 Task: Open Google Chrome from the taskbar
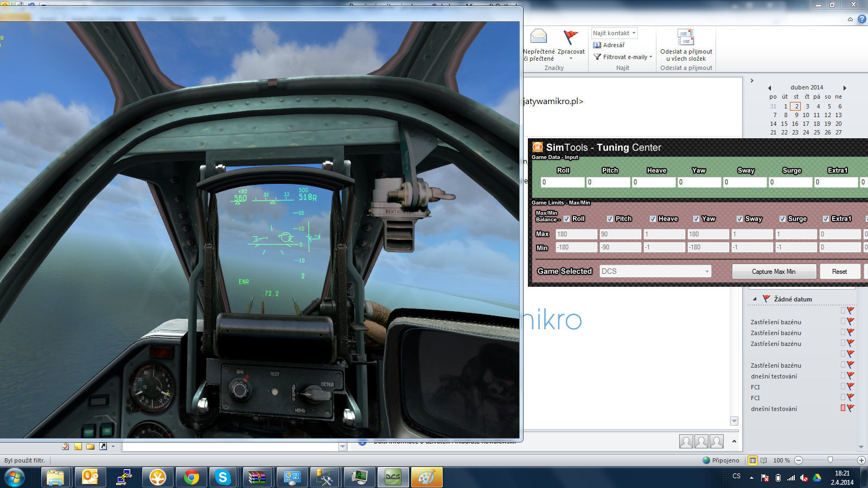(x=191, y=478)
